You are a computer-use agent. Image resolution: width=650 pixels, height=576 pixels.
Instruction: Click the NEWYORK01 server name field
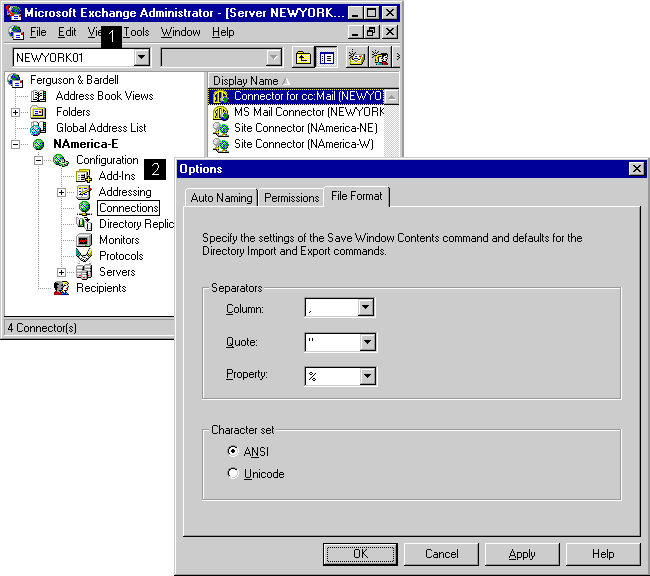pos(74,58)
